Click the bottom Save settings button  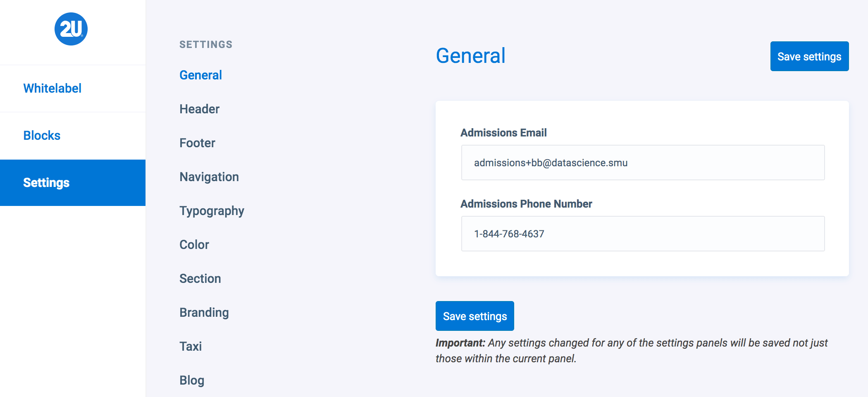click(475, 316)
